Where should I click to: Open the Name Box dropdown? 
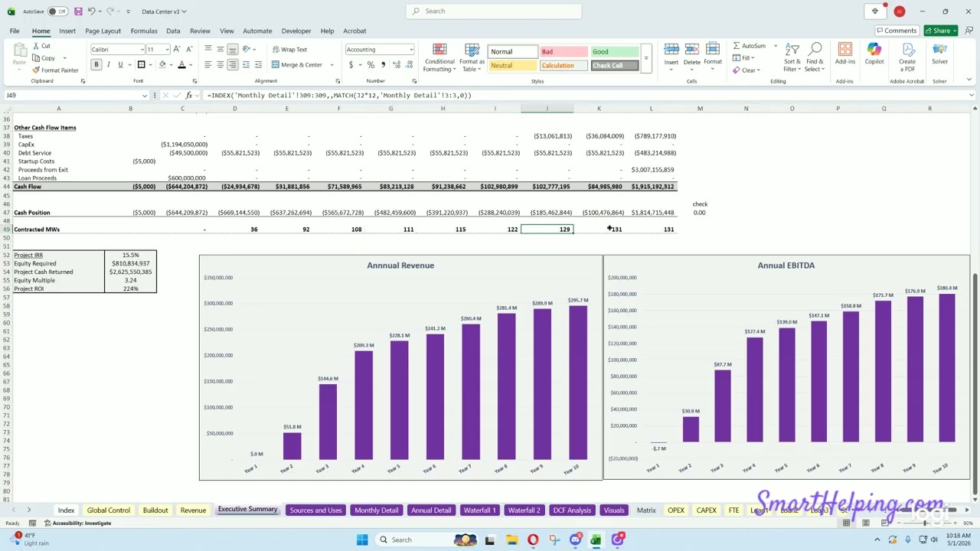click(144, 95)
